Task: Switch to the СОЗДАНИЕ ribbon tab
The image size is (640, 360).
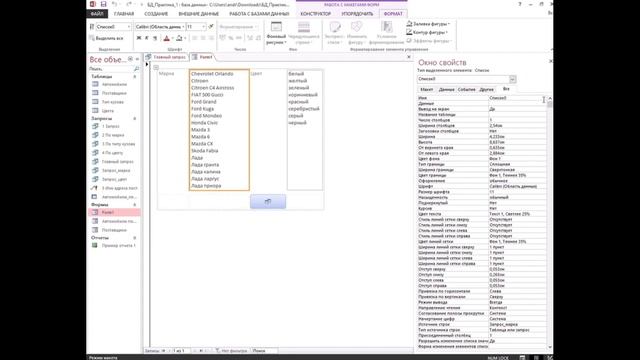Action: (156, 14)
